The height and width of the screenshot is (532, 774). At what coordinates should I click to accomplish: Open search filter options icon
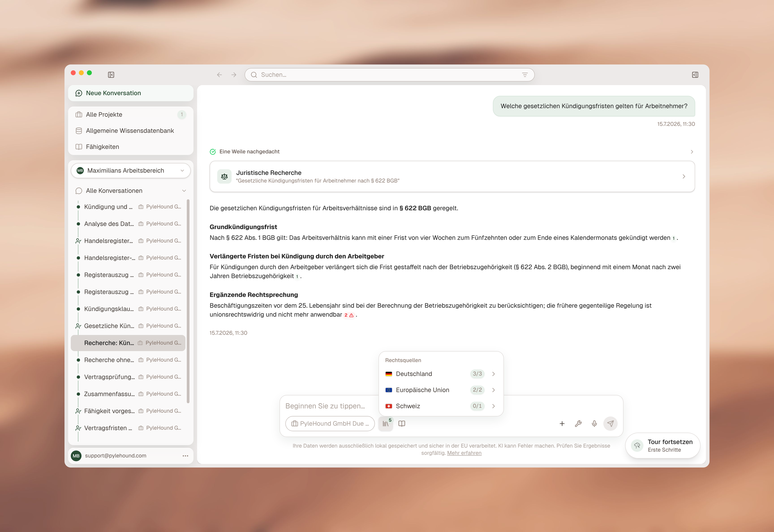click(525, 75)
